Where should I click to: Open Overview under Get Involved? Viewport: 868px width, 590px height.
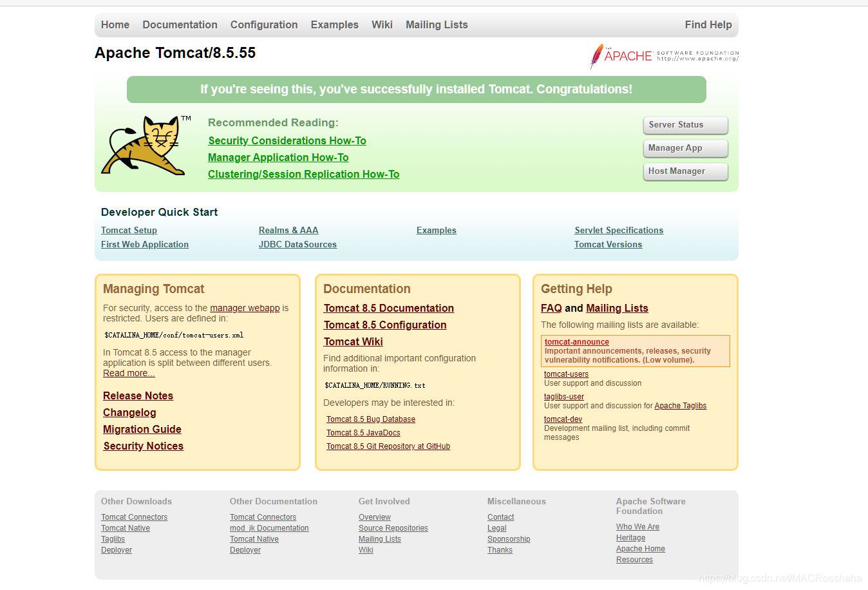[x=375, y=517]
